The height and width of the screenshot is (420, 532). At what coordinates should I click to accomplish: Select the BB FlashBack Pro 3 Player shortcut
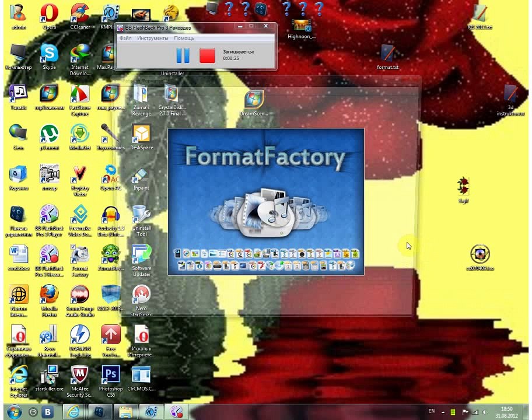(x=49, y=221)
